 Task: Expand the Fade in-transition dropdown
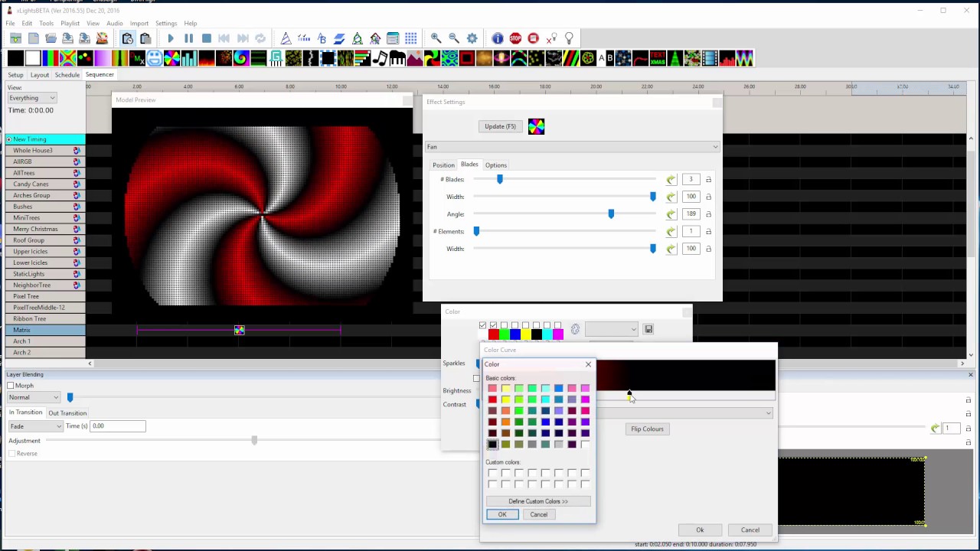click(35, 426)
